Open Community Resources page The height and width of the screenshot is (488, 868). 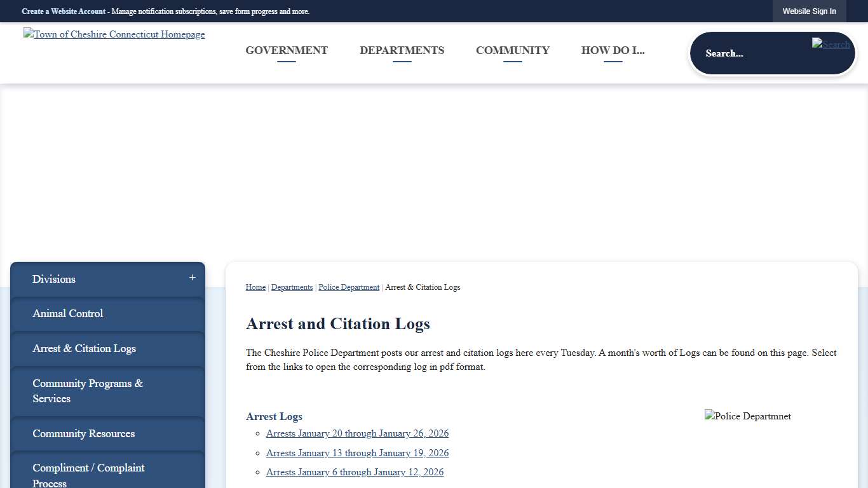83,434
